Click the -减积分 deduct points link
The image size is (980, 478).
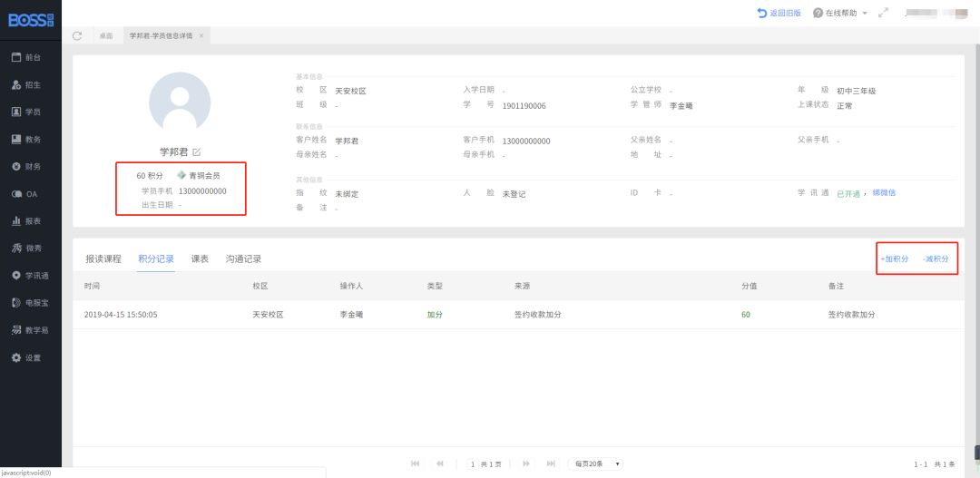pos(936,259)
